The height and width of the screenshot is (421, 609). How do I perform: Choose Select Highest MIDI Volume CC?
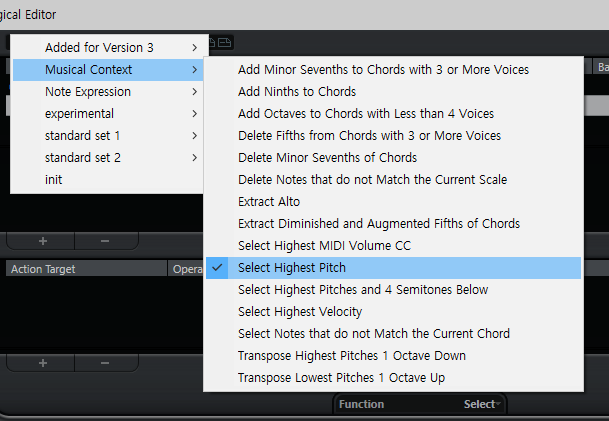coord(393,246)
